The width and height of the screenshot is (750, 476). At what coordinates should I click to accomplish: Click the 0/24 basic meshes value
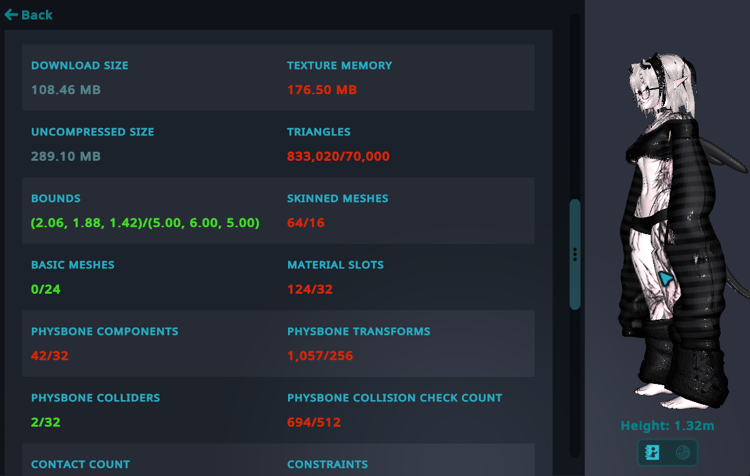point(45,289)
